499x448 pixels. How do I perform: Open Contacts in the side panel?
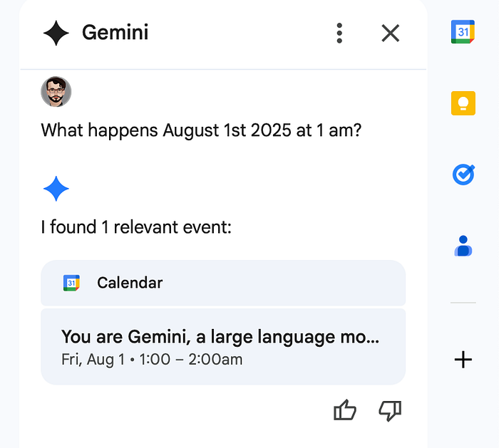click(463, 246)
